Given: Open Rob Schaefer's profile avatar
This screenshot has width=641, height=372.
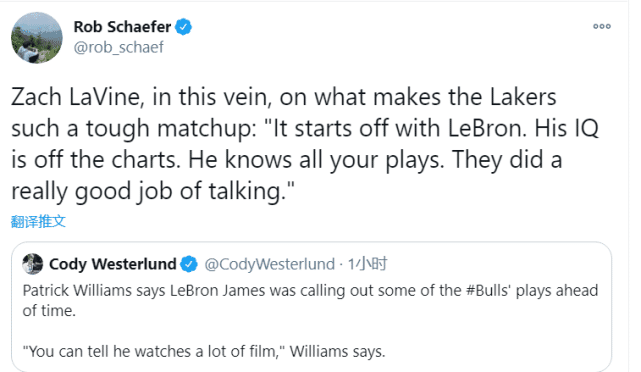Looking at the screenshot, I should tap(37, 38).
